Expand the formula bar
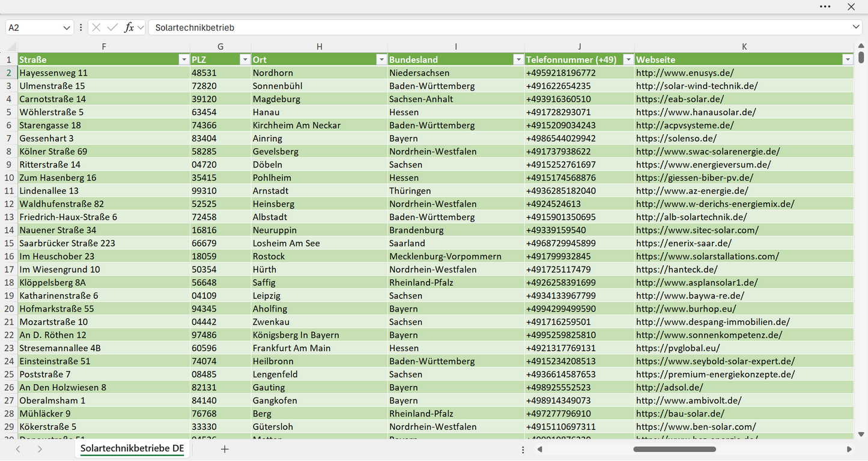The height and width of the screenshot is (461, 868). 856,28
